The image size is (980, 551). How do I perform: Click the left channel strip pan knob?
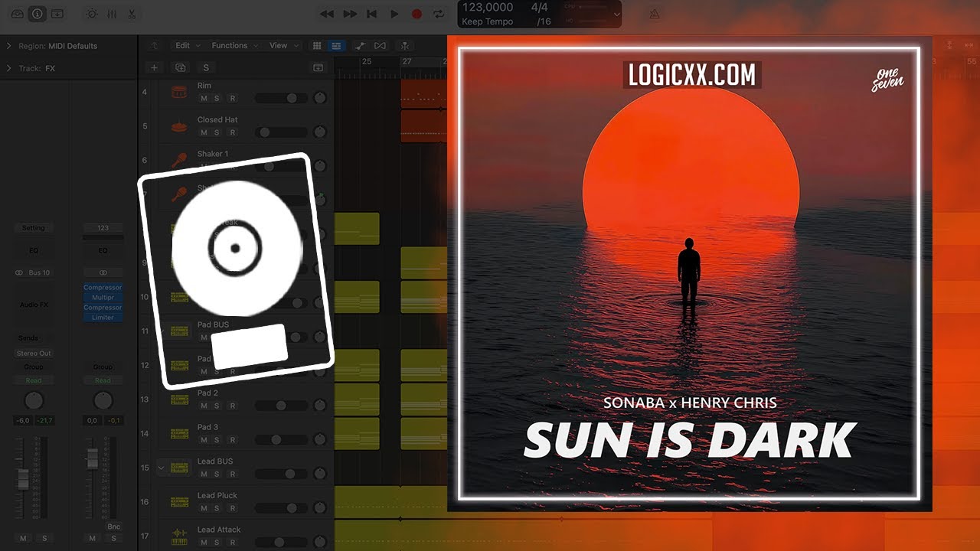[x=34, y=400]
